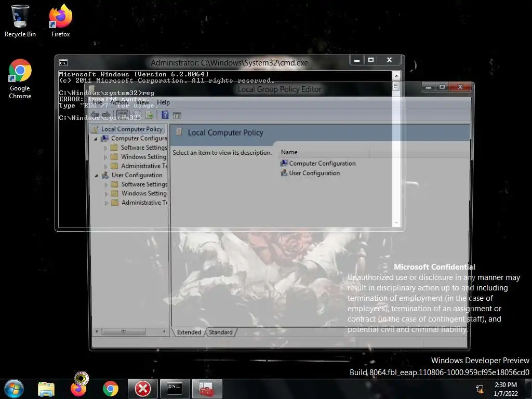Viewport: 532px width, 399px height.
Task: Click the Back arrow in Group Policy Editor toolbar
Action: click(x=95, y=115)
